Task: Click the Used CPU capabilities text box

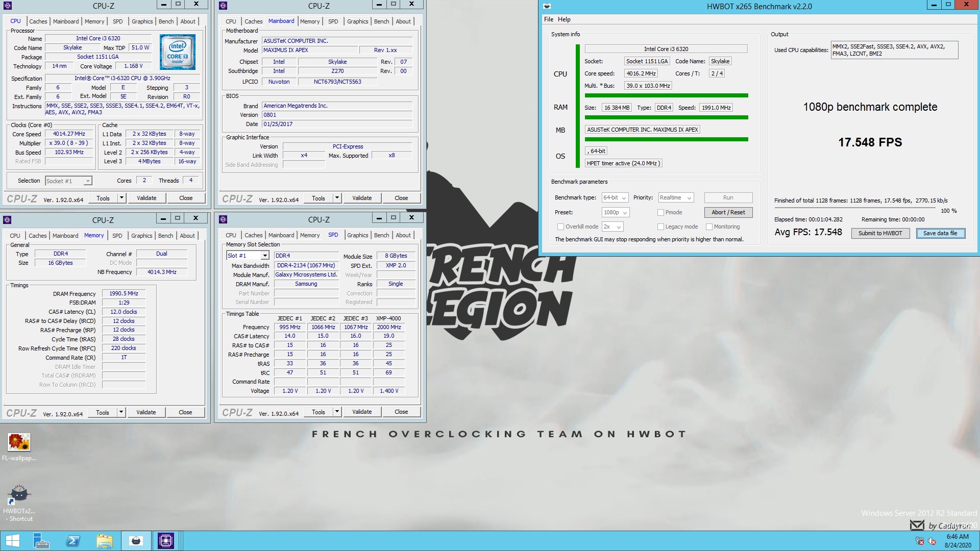Action: (894, 50)
